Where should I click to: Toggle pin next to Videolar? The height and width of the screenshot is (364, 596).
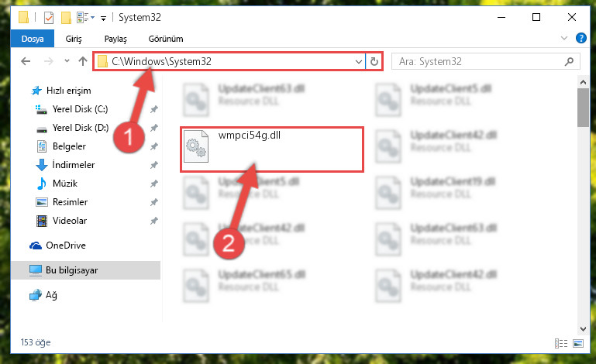(x=154, y=221)
